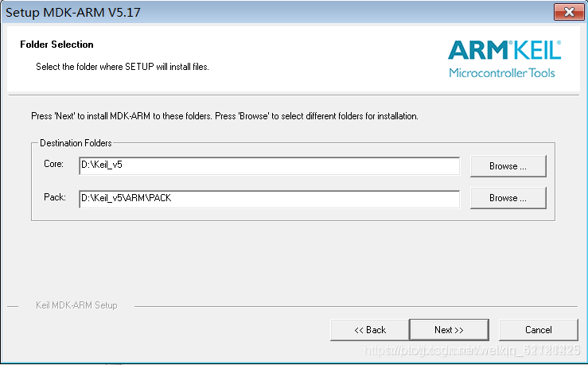This screenshot has height=365, width=588.
Task: Click the Pack folder path field
Action: pos(269,199)
